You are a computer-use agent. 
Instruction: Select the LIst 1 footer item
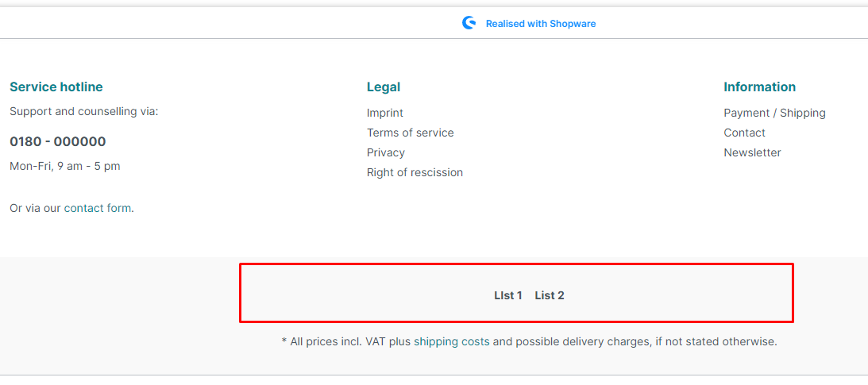[x=508, y=295]
